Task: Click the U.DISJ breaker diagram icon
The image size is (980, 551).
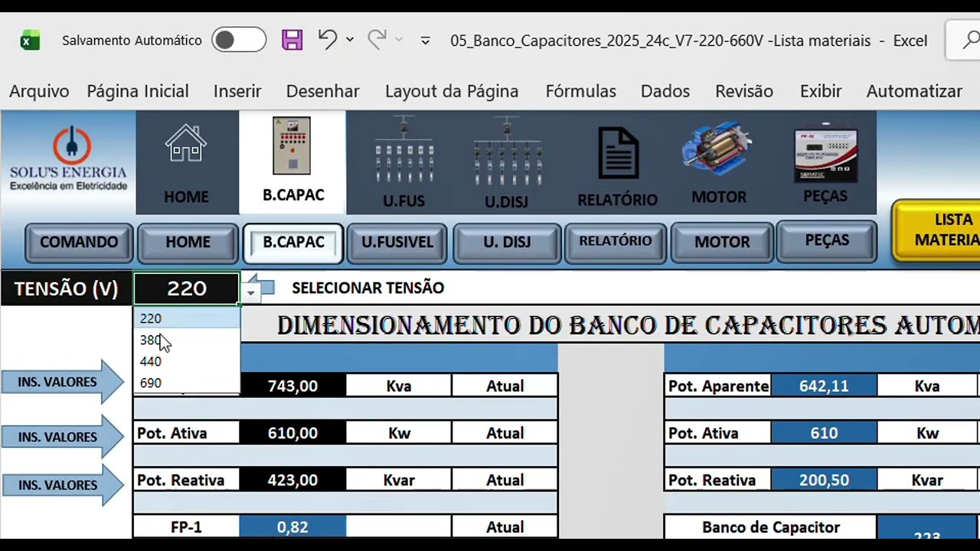Action: point(506,150)
